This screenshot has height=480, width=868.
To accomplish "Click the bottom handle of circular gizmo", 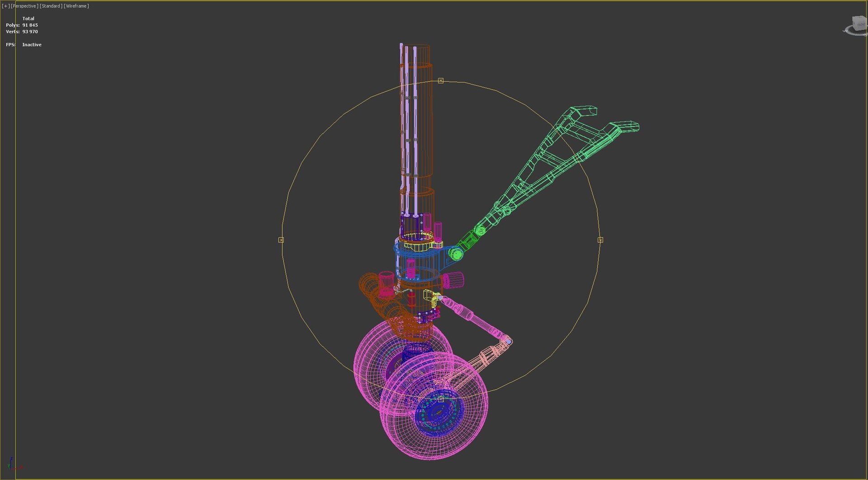I will pyautogui.click(x=441, y=400).
